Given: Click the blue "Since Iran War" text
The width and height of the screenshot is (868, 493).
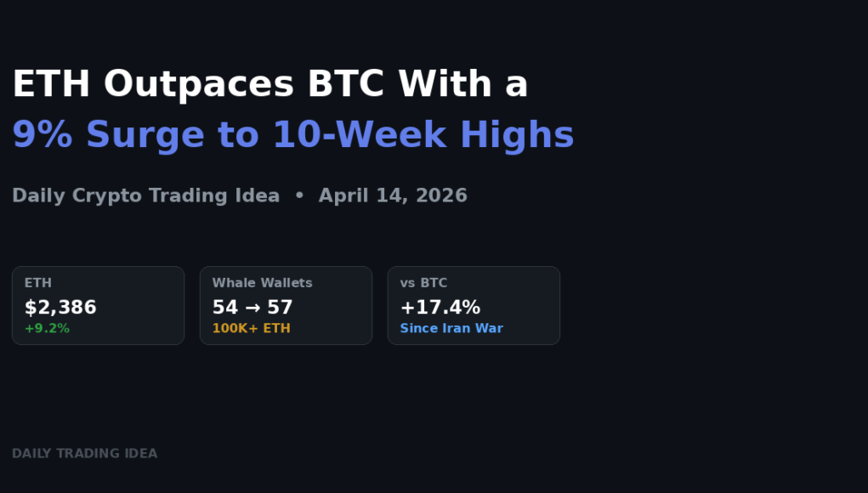Looking at the screenshot, I should (451, 328).
